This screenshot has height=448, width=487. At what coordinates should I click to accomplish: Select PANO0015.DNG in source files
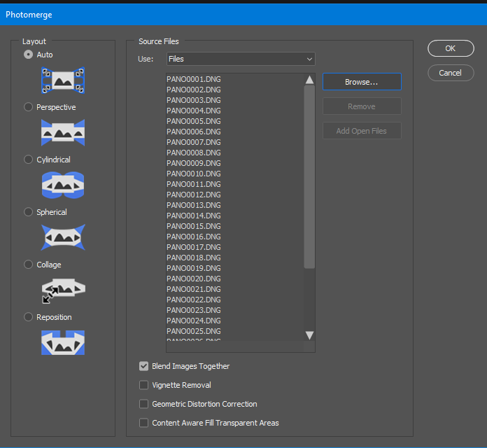pos(194,226)
